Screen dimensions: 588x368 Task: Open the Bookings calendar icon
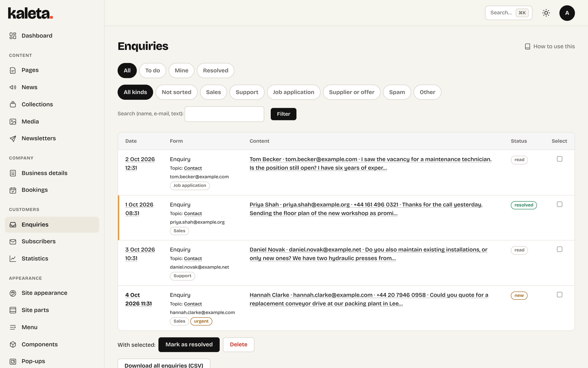pos(13,190)
